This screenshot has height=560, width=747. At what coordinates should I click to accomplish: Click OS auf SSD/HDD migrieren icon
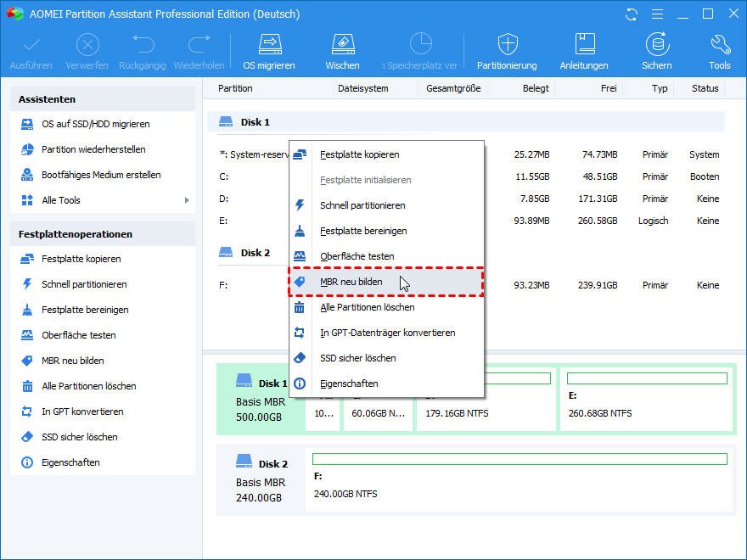point(27,124)
